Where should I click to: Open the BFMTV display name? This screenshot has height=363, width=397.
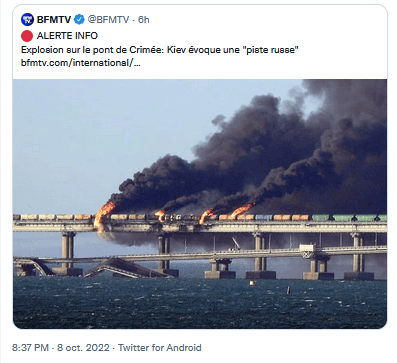click(x=54, y=20)
